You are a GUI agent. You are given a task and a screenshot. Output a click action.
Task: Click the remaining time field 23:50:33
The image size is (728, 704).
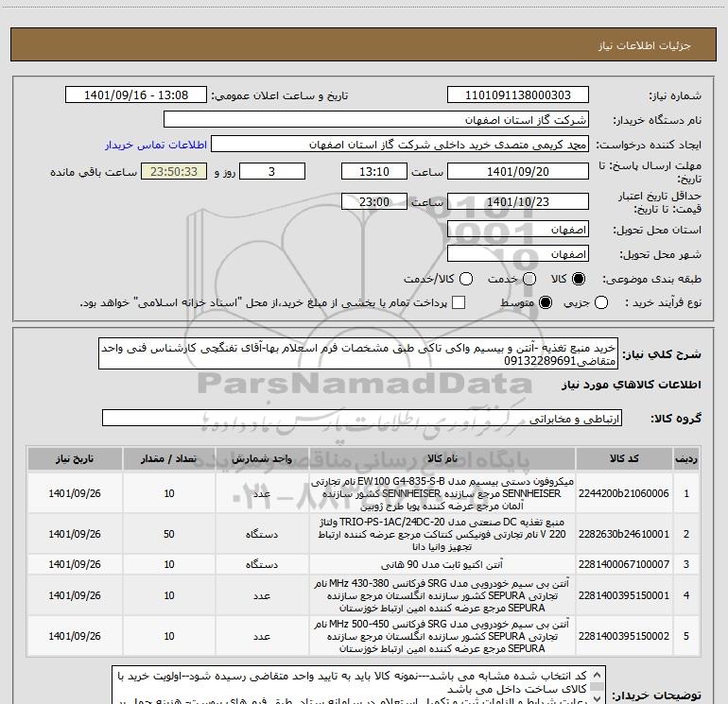(x=174, y=172)
